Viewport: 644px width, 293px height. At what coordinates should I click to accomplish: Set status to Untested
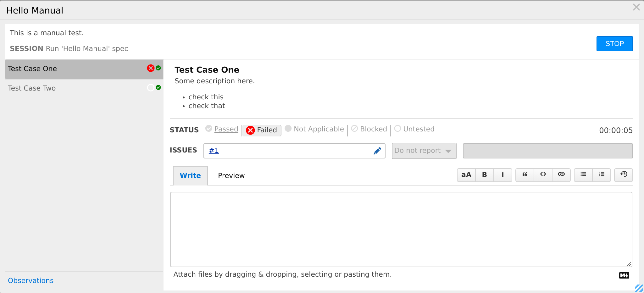[414, 129]
